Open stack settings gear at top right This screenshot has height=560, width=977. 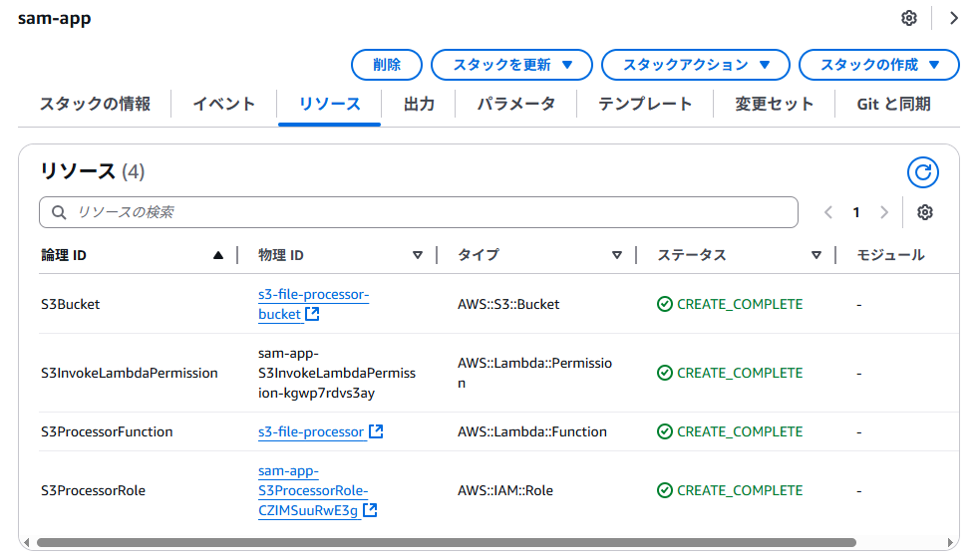pos(908,18)
